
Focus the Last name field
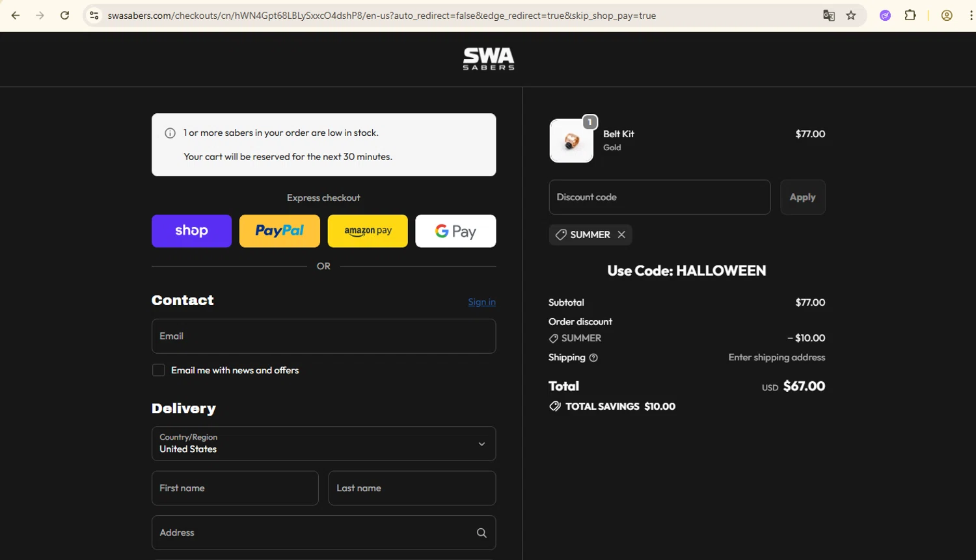point(412,488)
